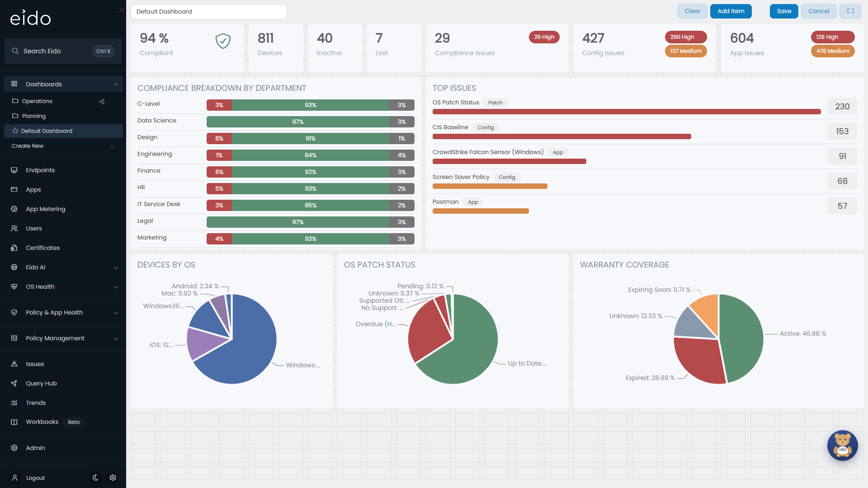Open App Metering gauge icon

[14, 209]
